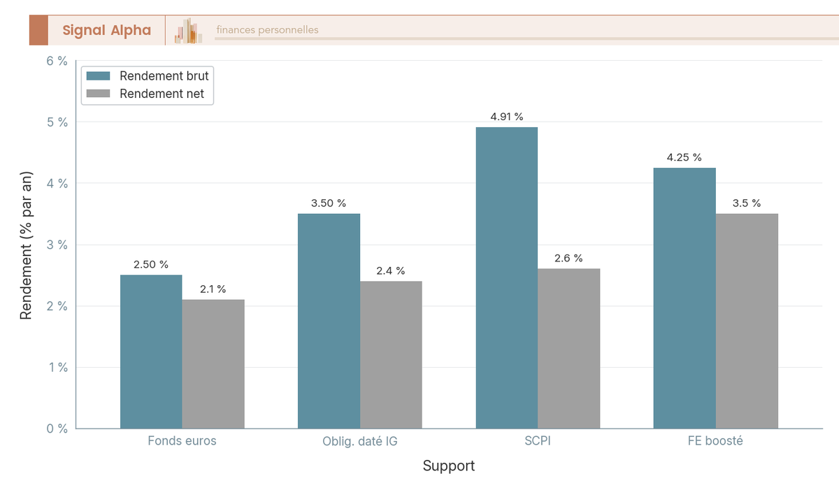
Task: Select the Oblig. daté IG net bar
Action: (391, 354)
